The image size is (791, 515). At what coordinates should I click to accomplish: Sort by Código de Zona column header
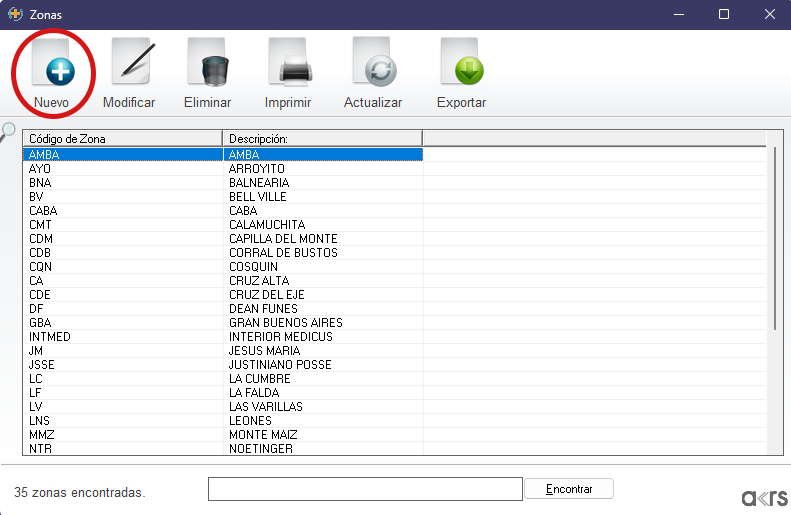pos(122,138)
